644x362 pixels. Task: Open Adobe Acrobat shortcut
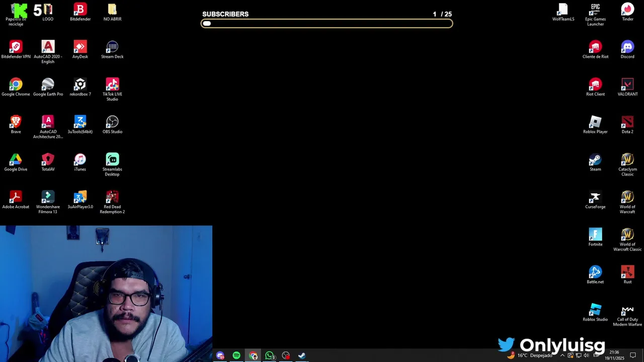[x=16, y=200]
